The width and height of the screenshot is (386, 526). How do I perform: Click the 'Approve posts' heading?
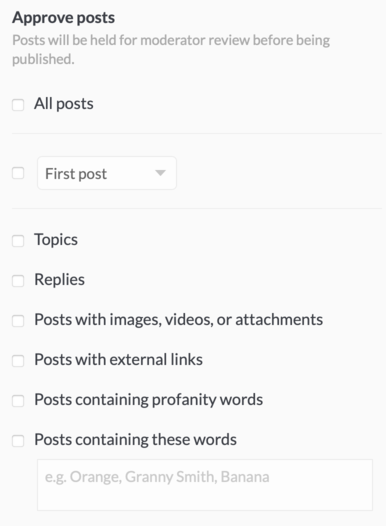coord(63,18)
